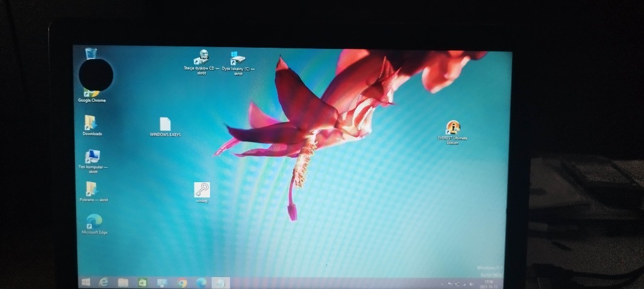Click the Windows Start button
Image resolution: width=644 pixels, height=289 pixels.
tap(86, 282)
